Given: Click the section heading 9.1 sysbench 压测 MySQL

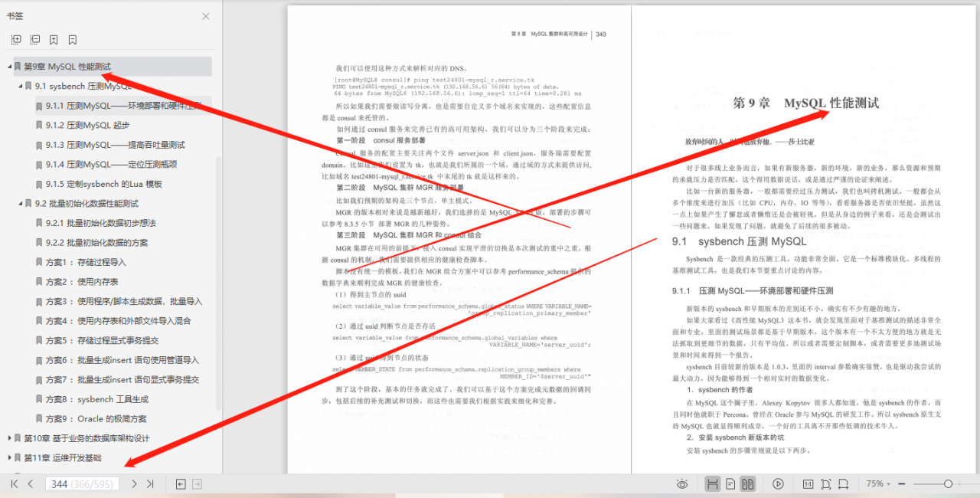Looking at the screenshot, I should [739, 241].
